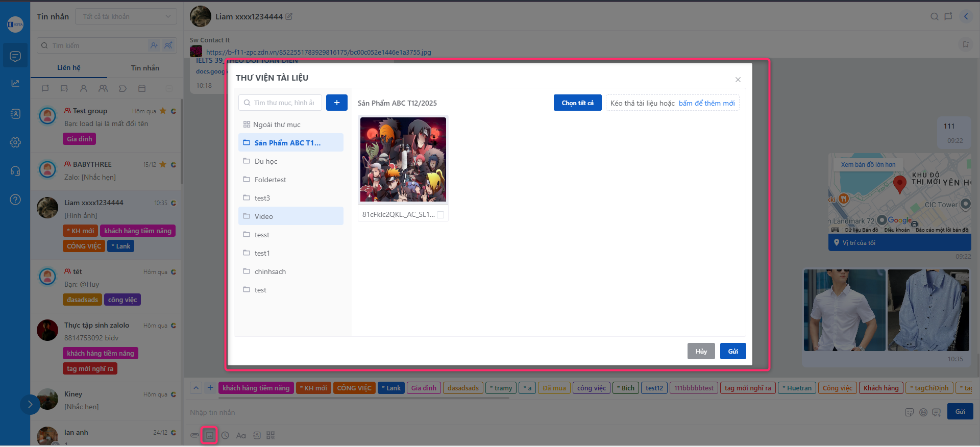Open the settings gear in left sidebar
The image size is (980, 447).
(15, 142)
